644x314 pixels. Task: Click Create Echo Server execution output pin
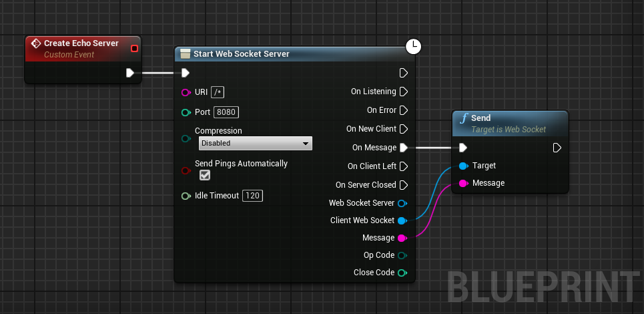click(x=130, y=73)
